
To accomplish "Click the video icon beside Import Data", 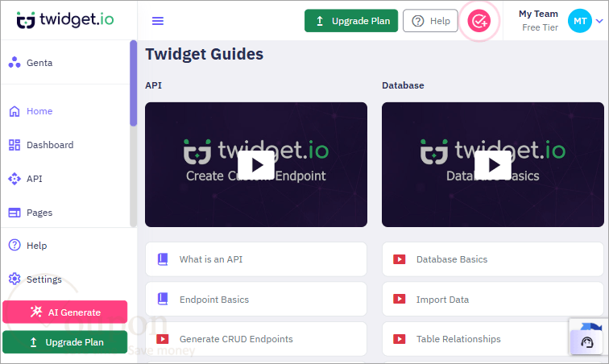I will coord(400,299).
